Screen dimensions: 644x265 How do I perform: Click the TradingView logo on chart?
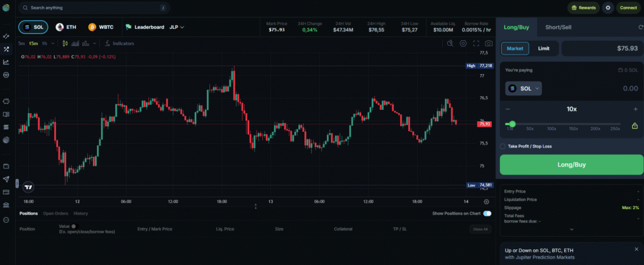pyautogui.click(x=28, y=187)
